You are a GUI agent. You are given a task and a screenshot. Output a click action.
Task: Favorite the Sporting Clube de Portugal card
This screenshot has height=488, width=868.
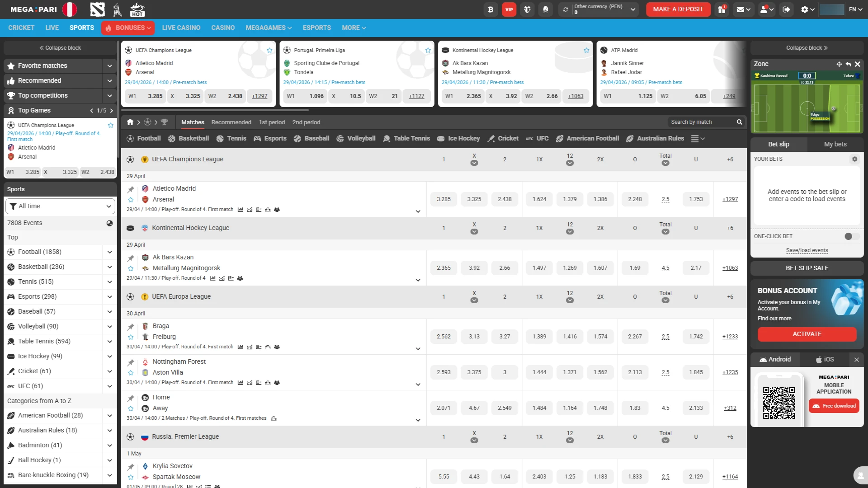pos(428,50)
